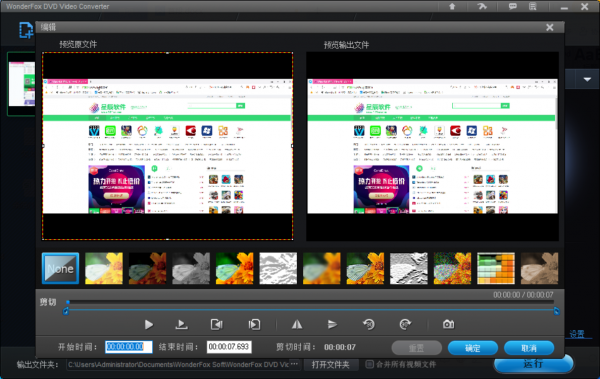Click the original file preview pane

coord(168,146)
